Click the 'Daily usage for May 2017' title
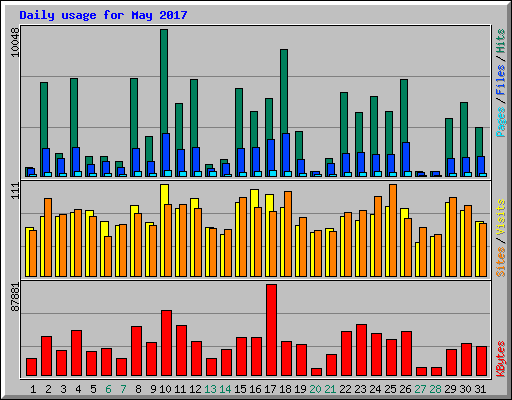This screenshot has height=400, width=512. click(x=103, y=15)
